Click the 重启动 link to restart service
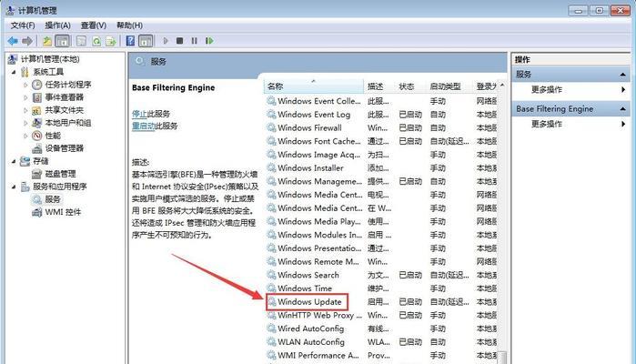The width and height of the screenshot is (636, 364). click(144, 126)
